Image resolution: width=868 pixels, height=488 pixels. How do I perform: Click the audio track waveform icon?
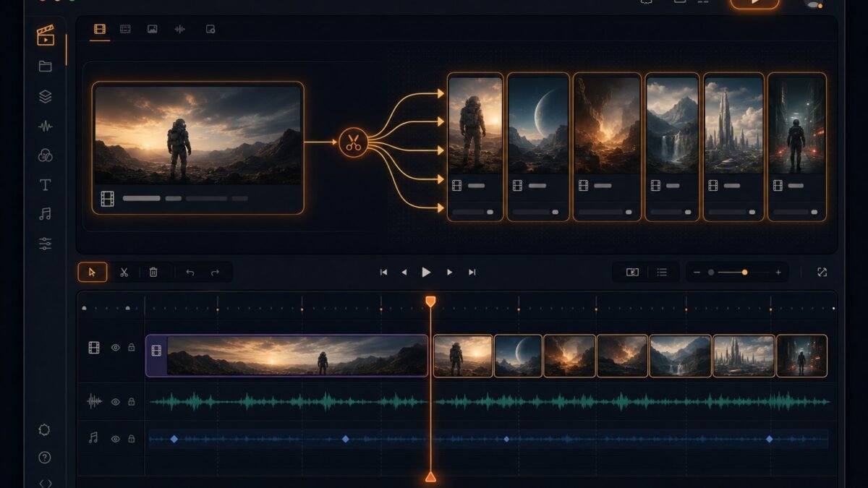(x=94, y=402)
